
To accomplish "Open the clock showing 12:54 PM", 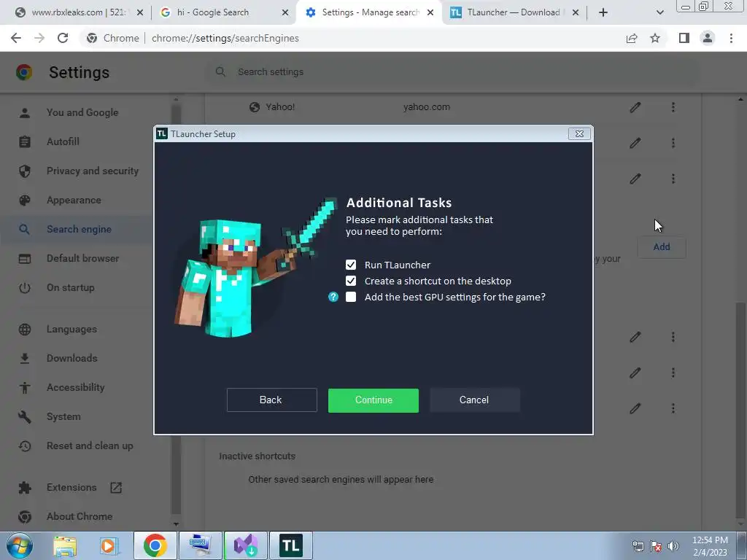I will [710, 546].
